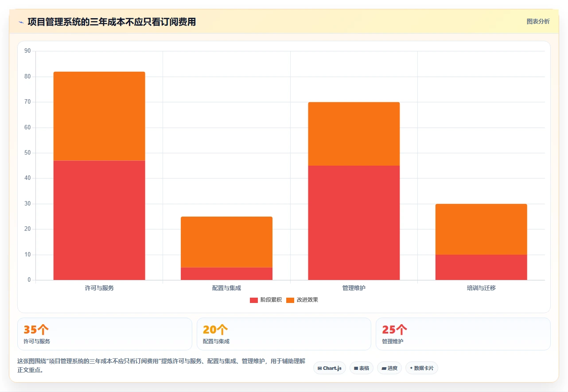Click the 50 y-axis tick label

(x=27, y=153)
